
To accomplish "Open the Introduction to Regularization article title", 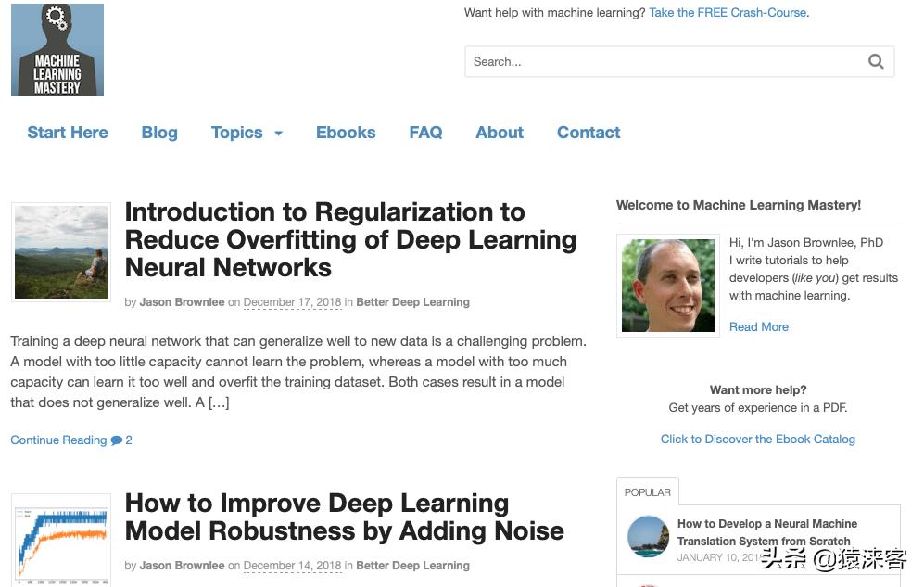I will click(350, 240).
